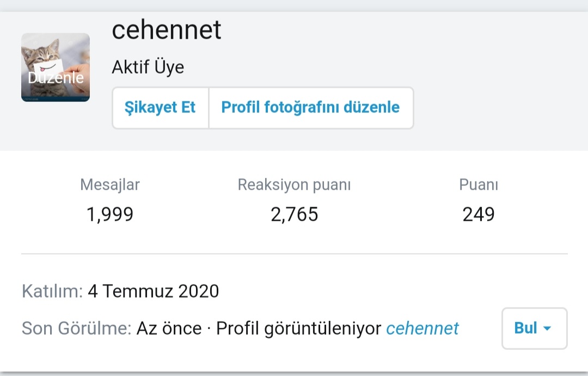
Task: Open Profil fotoğrafını düzenle
Action: click(x=310, y=107)
